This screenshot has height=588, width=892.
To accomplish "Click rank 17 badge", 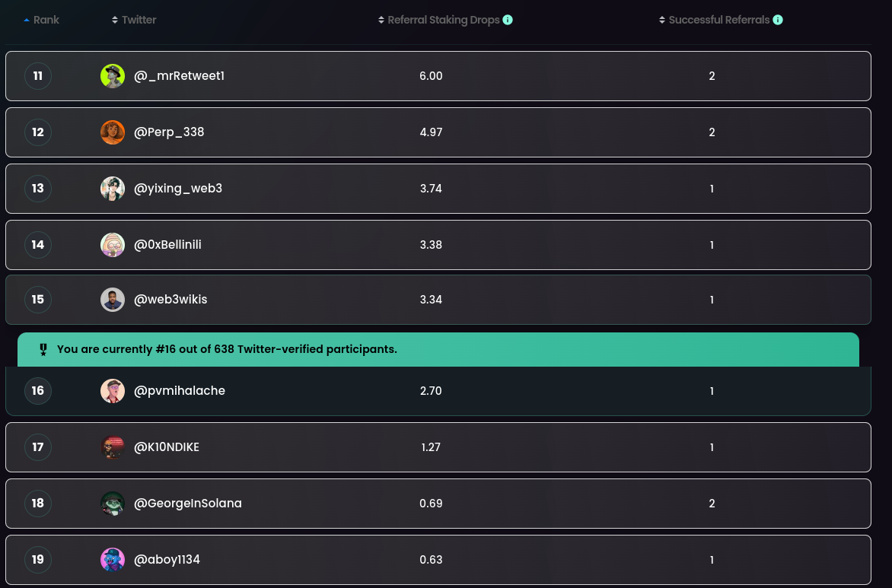I will pyautogui.click(x=38, y=447).
